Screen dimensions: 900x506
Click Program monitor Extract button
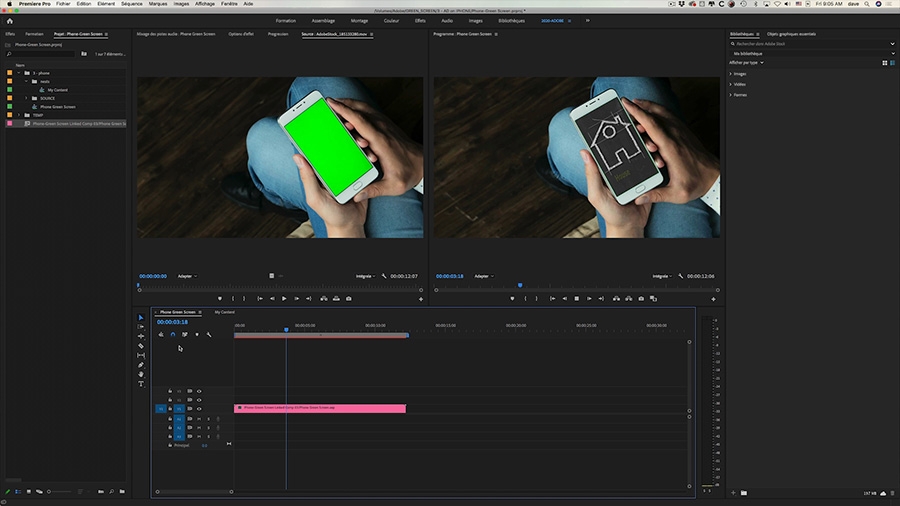click(629, 298)
